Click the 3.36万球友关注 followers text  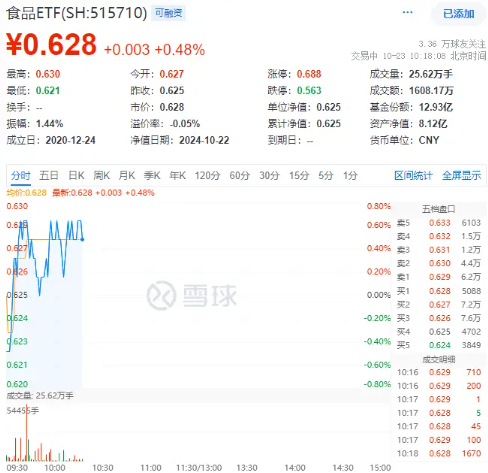[x=452, y=44]
